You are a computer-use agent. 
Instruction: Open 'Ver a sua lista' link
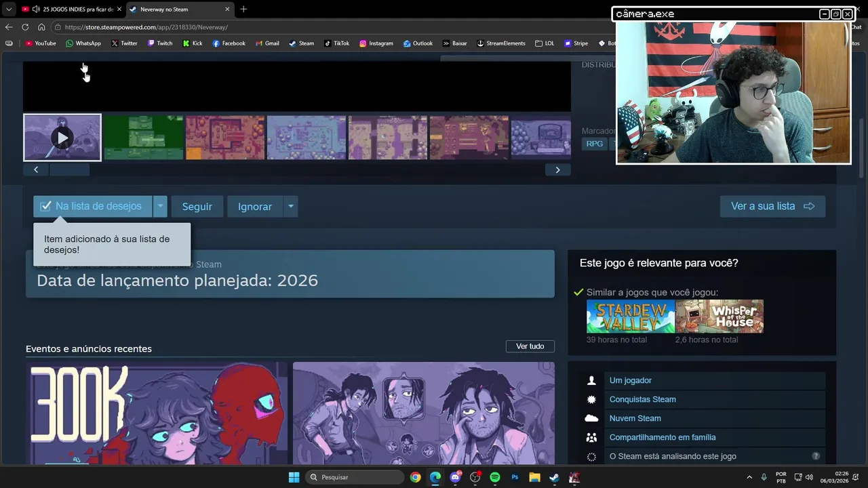tap(772, 206)
